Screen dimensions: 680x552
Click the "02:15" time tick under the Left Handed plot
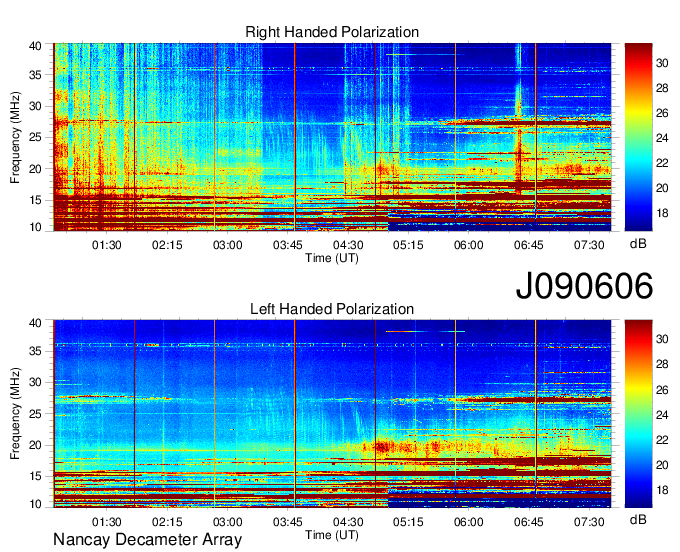pos(167,522)
